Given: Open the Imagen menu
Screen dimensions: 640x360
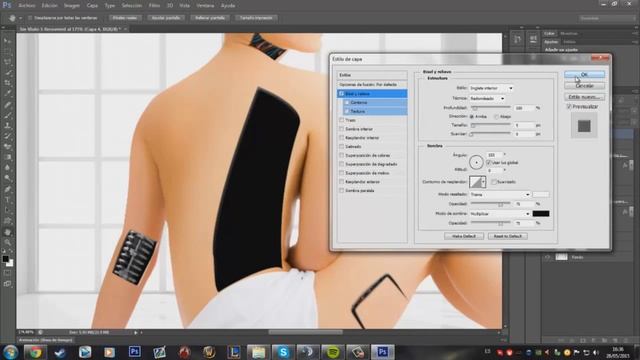Looking at the screenshot, I should (72, 6).
